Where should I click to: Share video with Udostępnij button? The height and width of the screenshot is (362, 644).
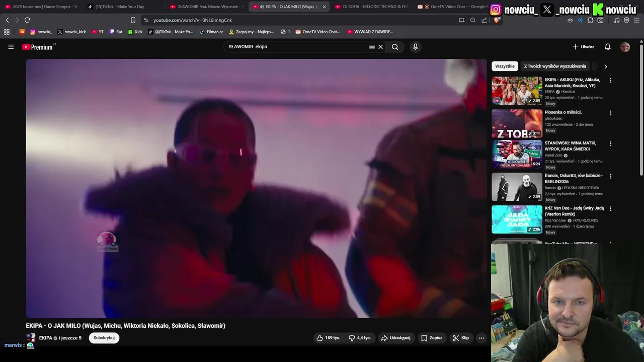tap(395, 338)
